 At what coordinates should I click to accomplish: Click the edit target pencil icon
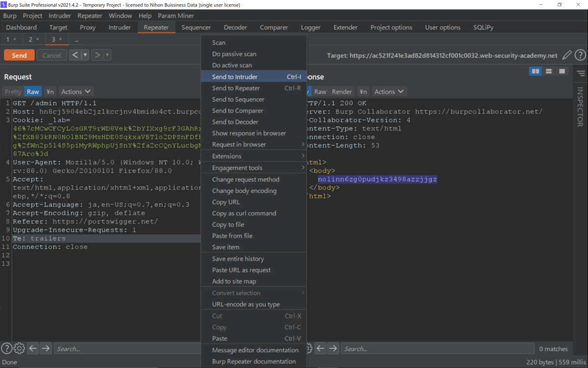coord(567,55)
